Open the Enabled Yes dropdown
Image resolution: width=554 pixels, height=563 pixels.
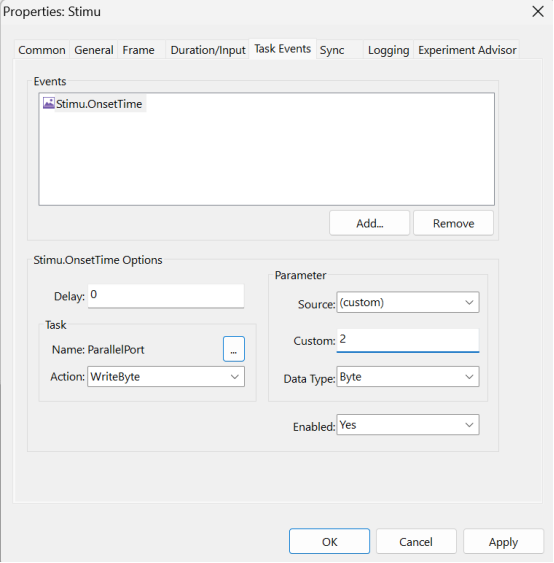408,425
